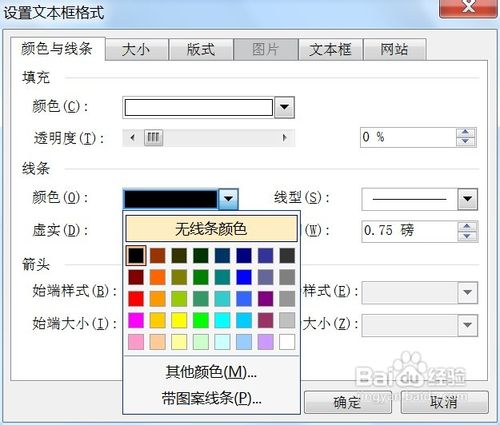
Task: Confirm with the 确定 button
Action: [347, 402]
